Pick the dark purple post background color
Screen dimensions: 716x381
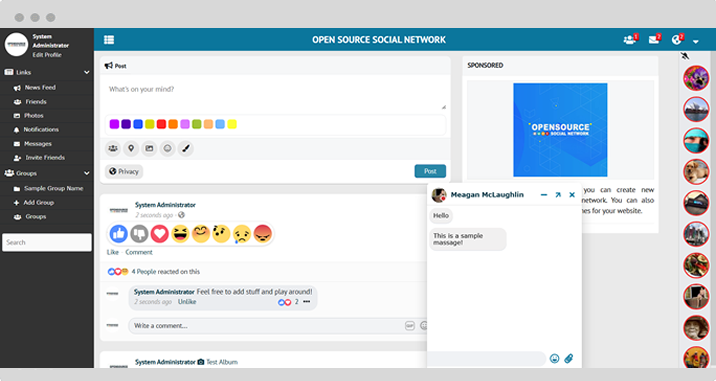click(x=126, y=124)
